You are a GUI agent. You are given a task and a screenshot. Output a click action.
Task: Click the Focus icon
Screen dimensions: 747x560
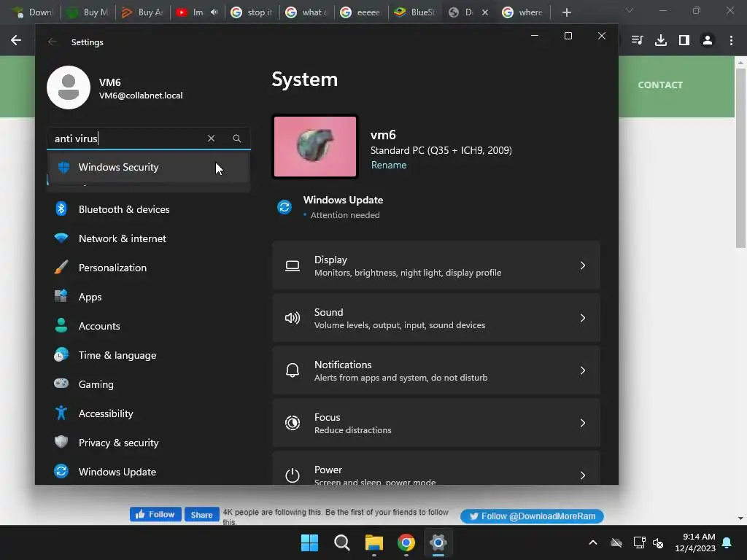point(293,423)
